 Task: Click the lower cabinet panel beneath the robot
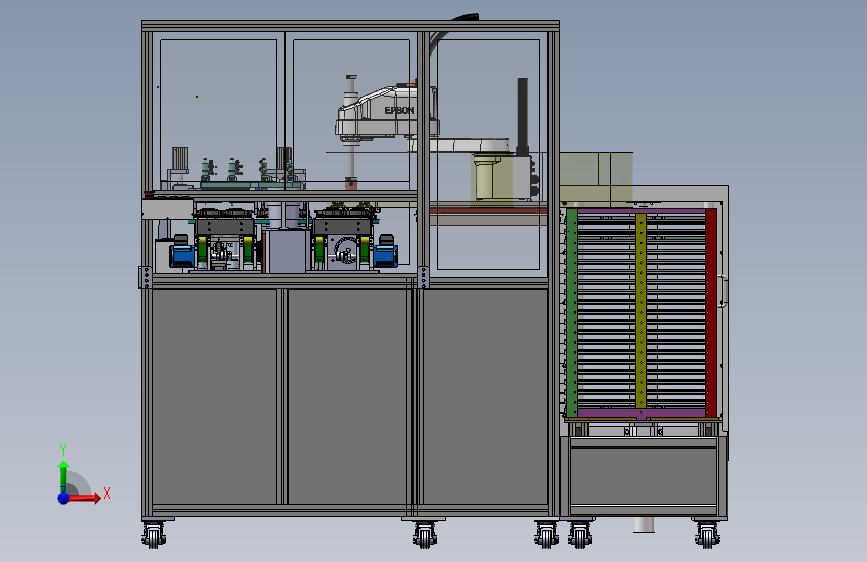(485, 396)
